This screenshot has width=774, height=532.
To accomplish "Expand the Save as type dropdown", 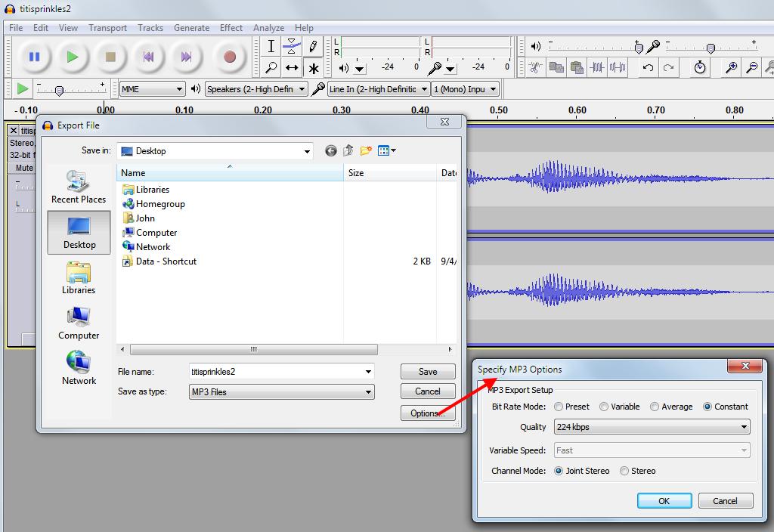I will click(x=281, y=391).
